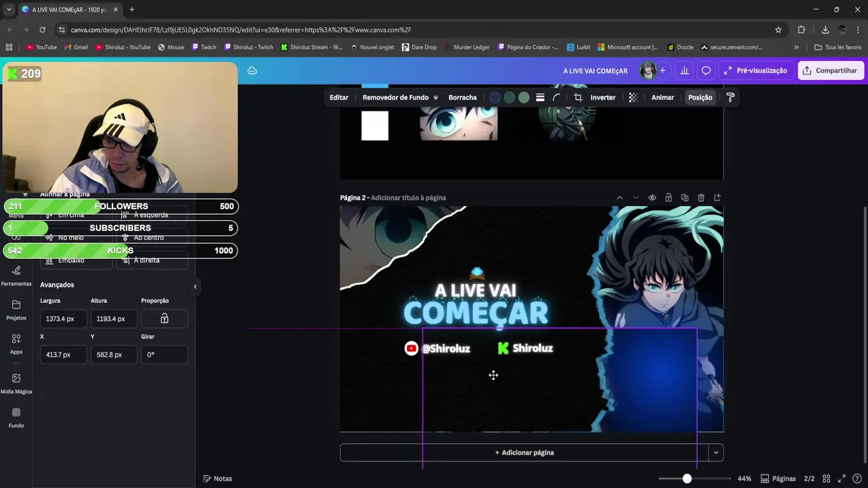Click the Girar rotation field

[x=164, y=354]
